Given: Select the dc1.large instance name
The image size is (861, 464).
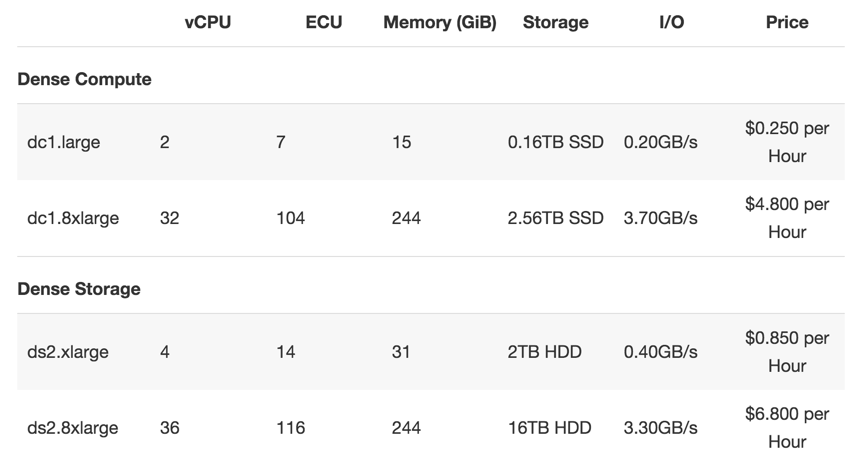Looking at the screenshot, I should click(x=64, y=142).
